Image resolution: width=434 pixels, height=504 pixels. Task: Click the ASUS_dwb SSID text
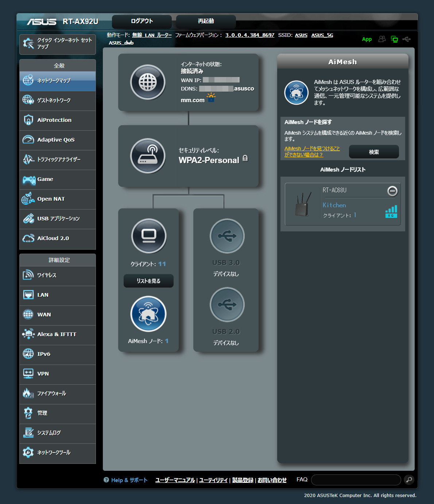coord(121,43)
